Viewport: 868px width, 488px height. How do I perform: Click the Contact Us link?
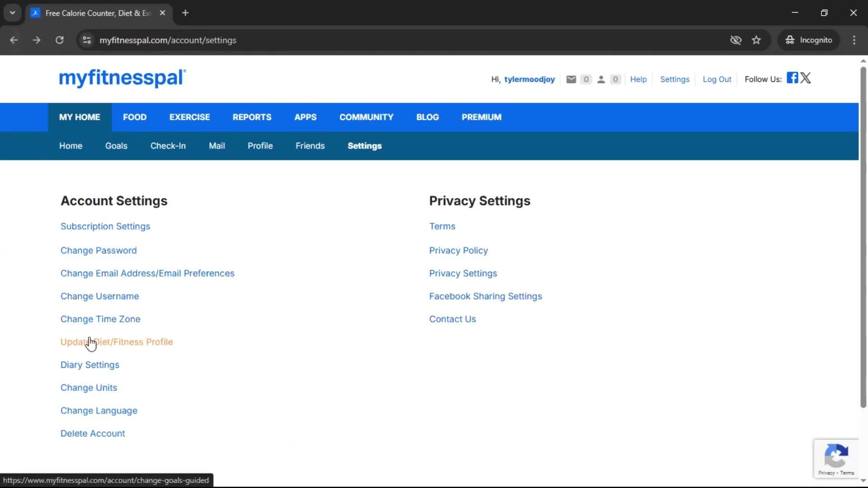[453, 319]
